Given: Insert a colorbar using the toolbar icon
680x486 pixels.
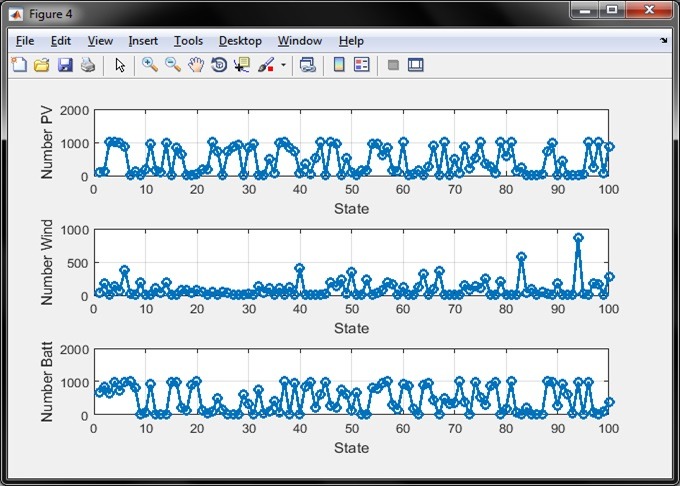Looking at the screenshot, I should pyautogui.click(x=339, y=65).
